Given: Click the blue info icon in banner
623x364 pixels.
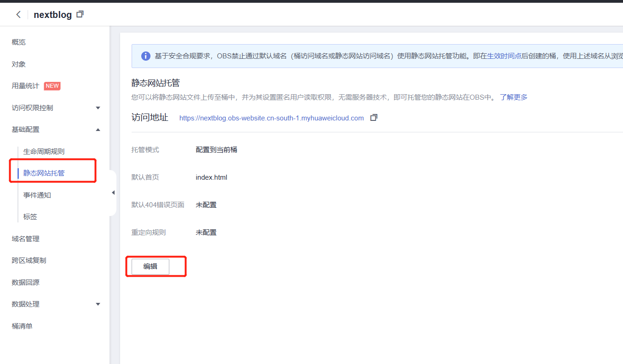Looking at the screenshot, I should pos(145,56).
